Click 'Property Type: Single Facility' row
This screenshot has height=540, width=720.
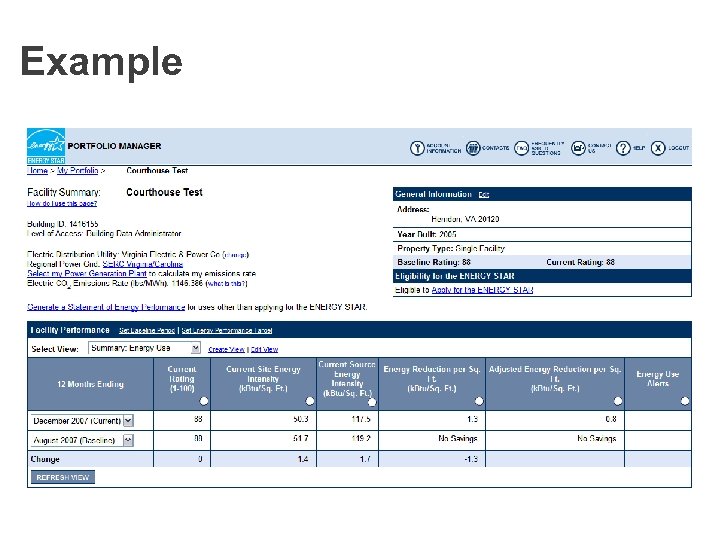click(x=542, y=248)
